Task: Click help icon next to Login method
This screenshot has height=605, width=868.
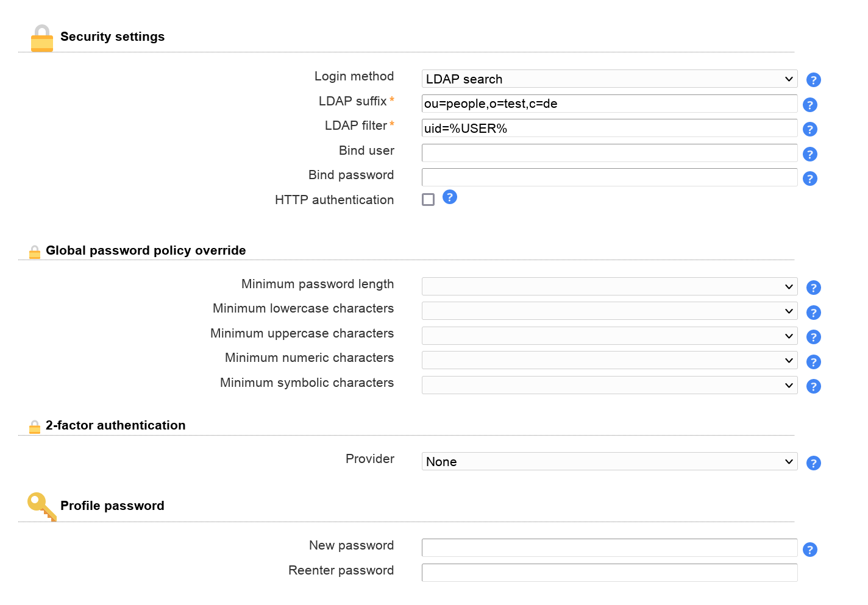Action: click(813, 80)
